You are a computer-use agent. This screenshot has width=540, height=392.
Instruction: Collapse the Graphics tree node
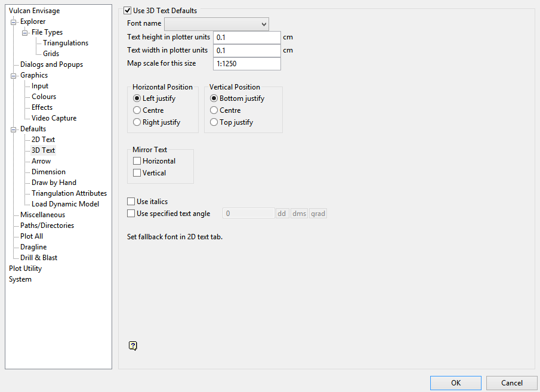tap(14, 76)
